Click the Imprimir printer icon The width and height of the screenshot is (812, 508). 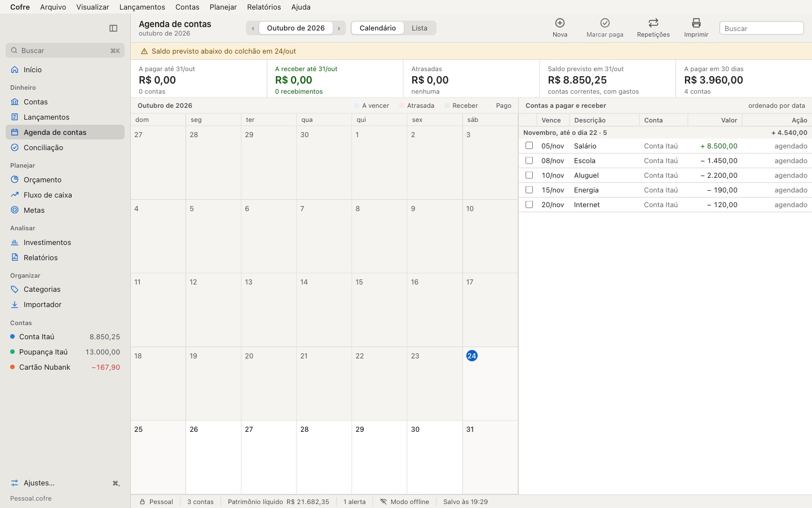(x=696, y=23)
